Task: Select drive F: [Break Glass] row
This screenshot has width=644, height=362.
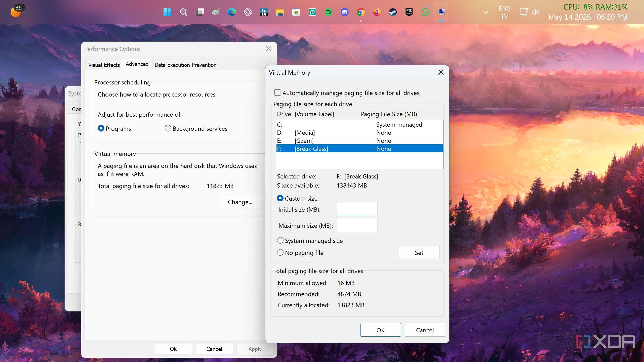Action: point(359,149)
